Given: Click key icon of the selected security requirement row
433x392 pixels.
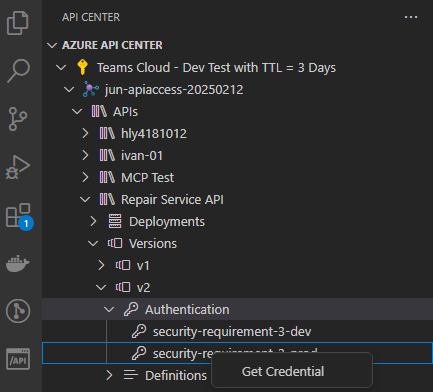Looking at the screenshot, I should click(x=139, y=353).
